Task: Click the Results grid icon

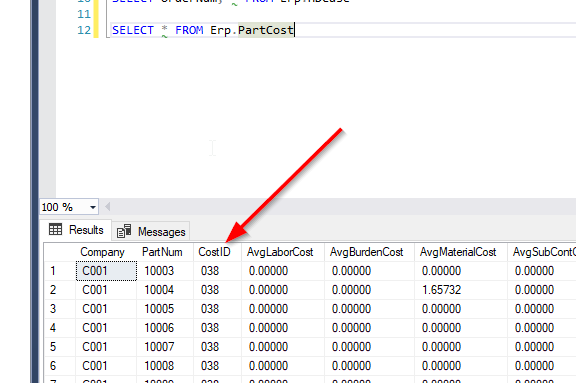Action: (x=55, y=230)
